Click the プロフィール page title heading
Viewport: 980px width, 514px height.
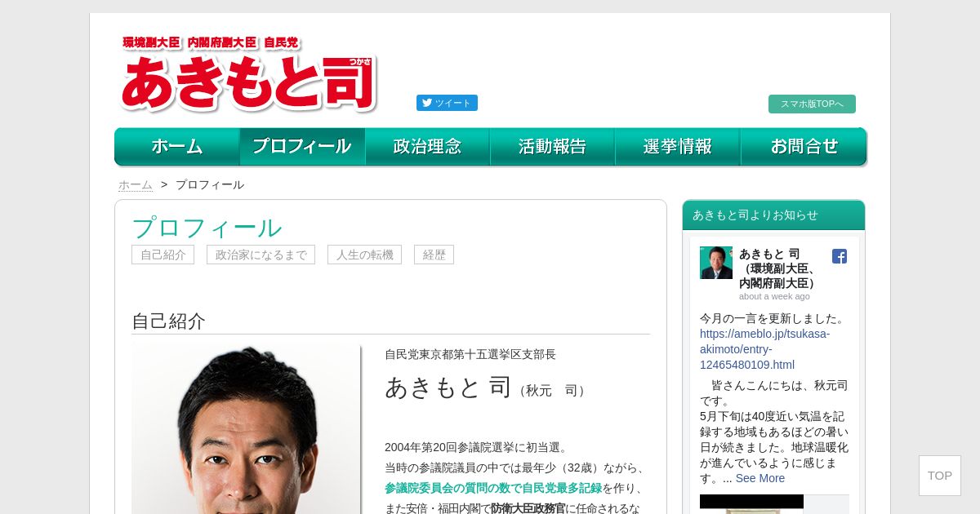[207, 228]
